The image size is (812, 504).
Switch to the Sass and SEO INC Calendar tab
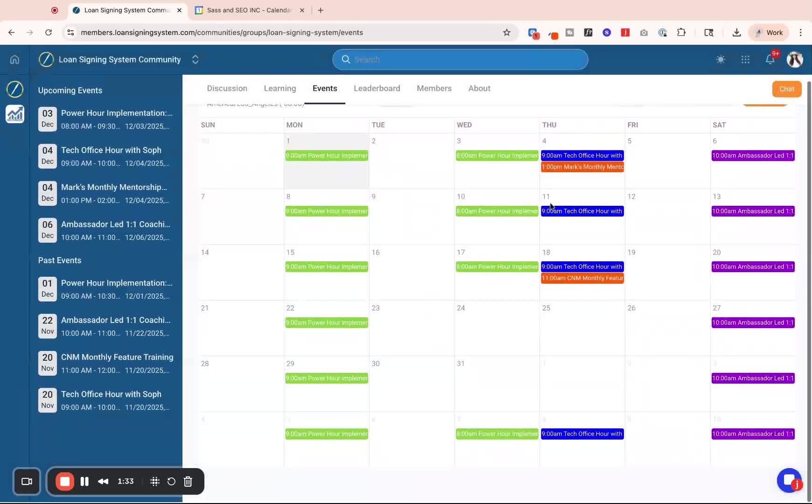point(249,10)
